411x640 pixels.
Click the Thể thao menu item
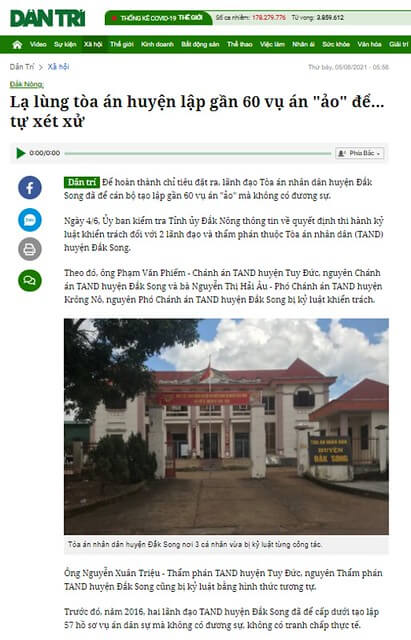(x=240, y=44)
